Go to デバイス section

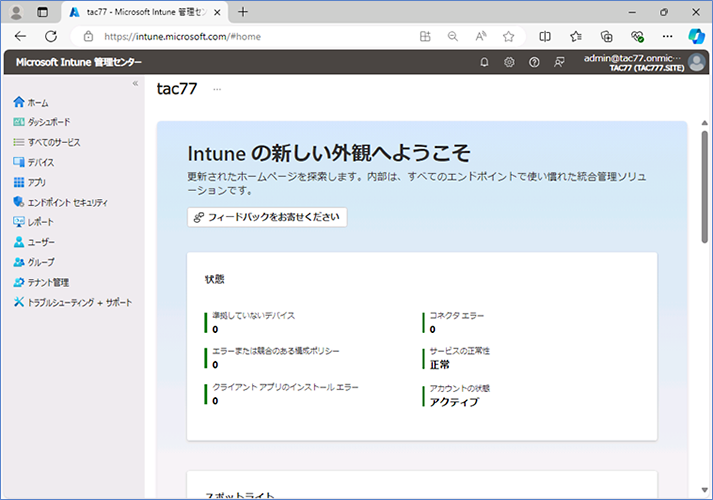point(34,162)
